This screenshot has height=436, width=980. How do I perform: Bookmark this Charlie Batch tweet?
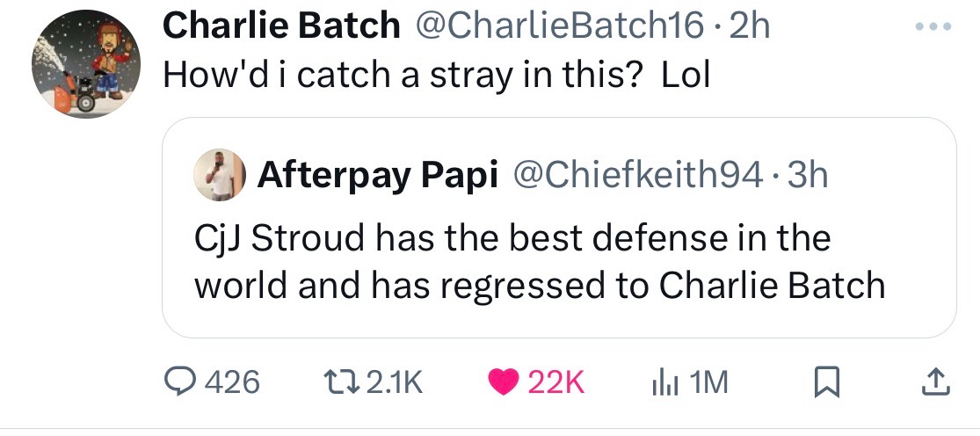[x=824, y=381]
